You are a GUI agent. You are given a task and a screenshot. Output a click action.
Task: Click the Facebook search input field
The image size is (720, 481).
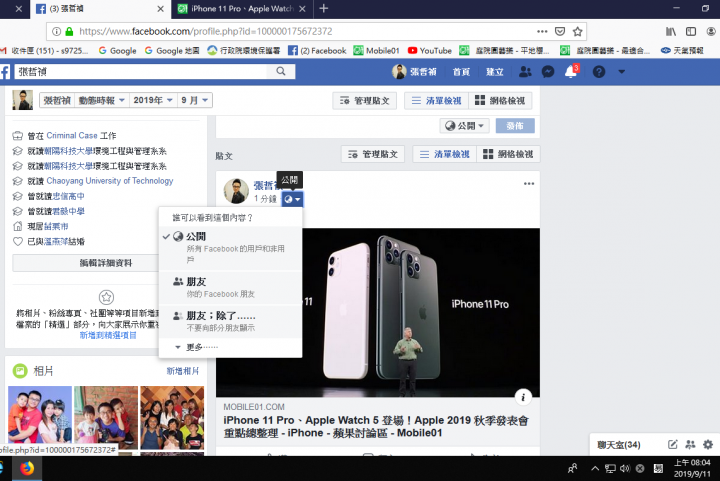[141, 71]
